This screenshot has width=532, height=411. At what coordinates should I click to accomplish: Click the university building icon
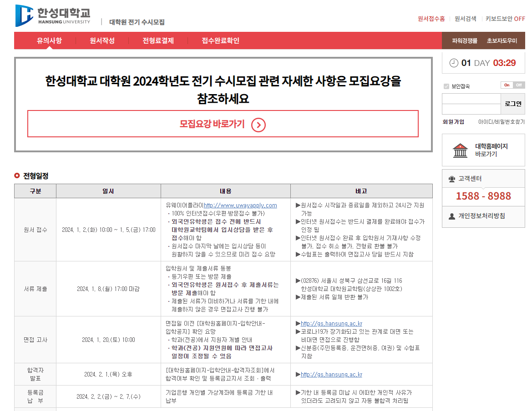coord(460,150)
